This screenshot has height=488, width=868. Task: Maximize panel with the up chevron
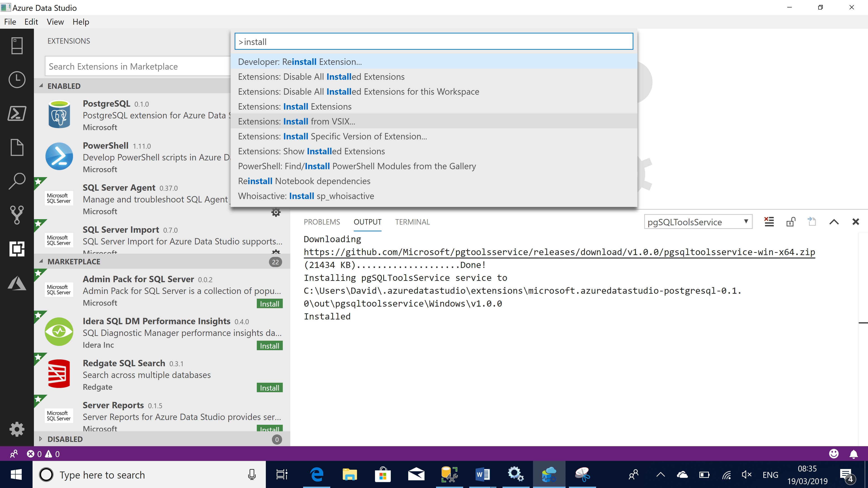pos(834,222)
